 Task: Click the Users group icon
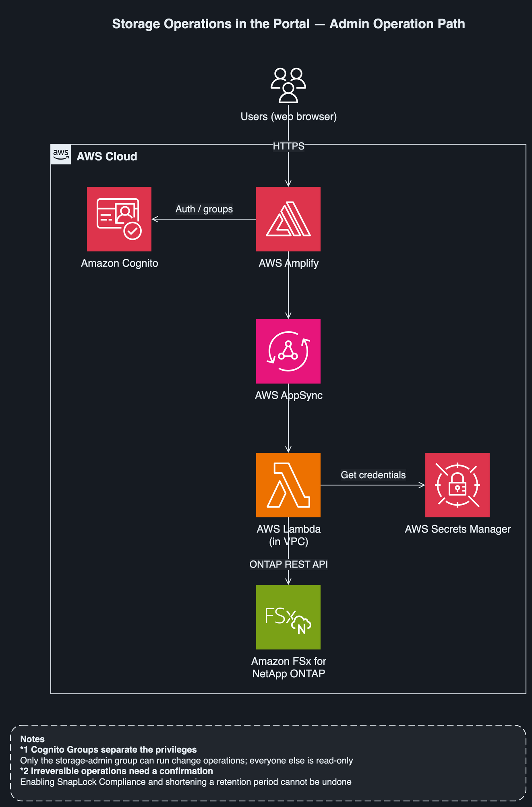(x=288, y=85)
